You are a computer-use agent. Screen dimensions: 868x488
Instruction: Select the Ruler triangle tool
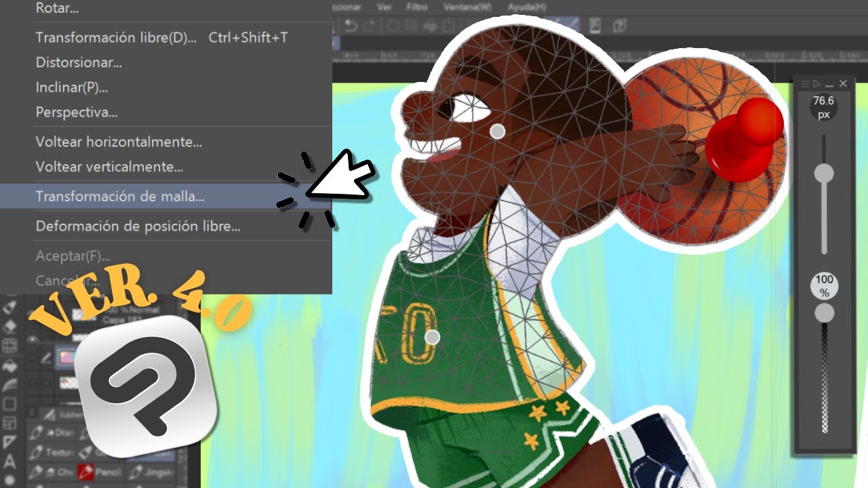click(x=9, y=442)
